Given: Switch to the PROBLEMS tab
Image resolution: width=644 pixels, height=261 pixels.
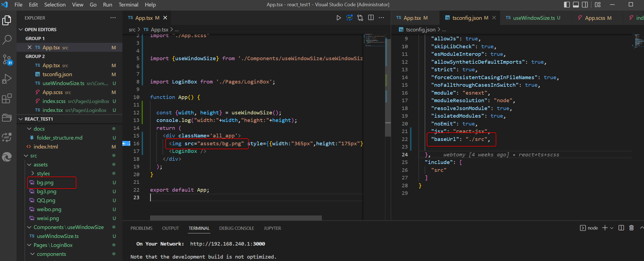Looking at the screenshot, I should tap(141, 228).
